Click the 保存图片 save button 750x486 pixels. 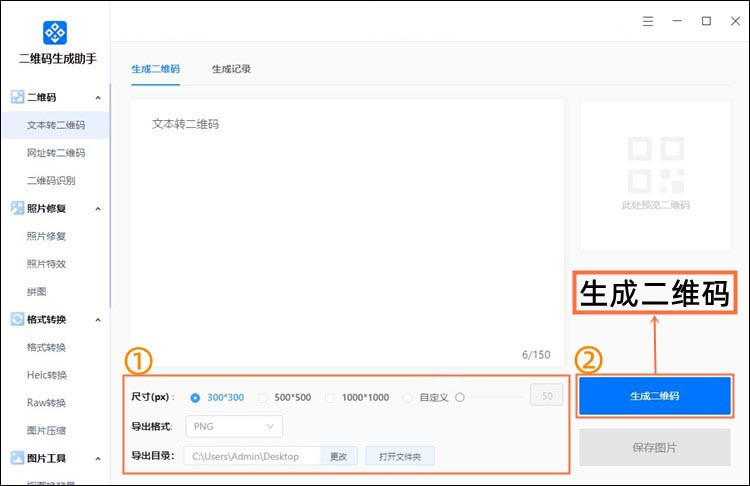(x=655, y=447)
